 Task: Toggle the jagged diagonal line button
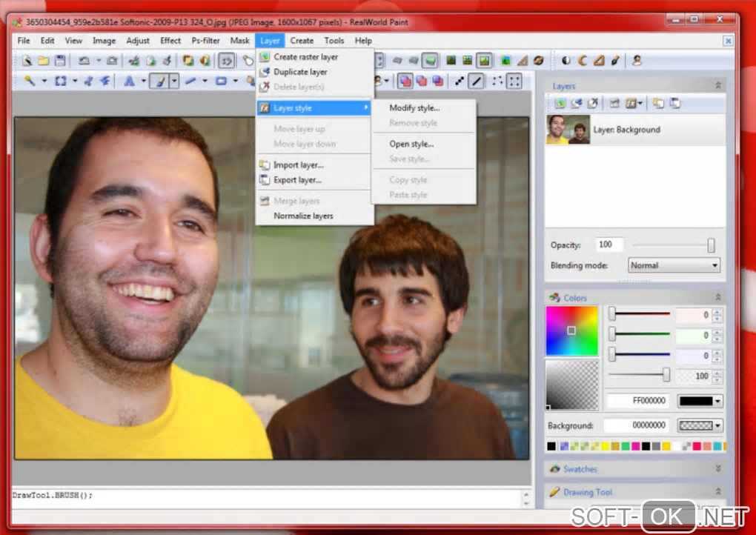(460, 81)
